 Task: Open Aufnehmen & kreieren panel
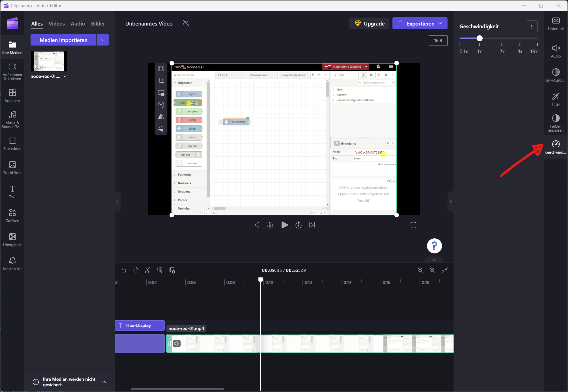pos(12,72)
